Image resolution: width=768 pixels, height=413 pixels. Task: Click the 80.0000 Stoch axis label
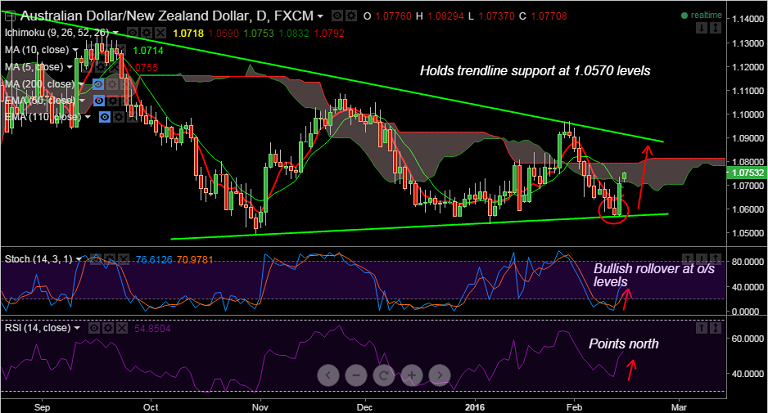(748, 262)
